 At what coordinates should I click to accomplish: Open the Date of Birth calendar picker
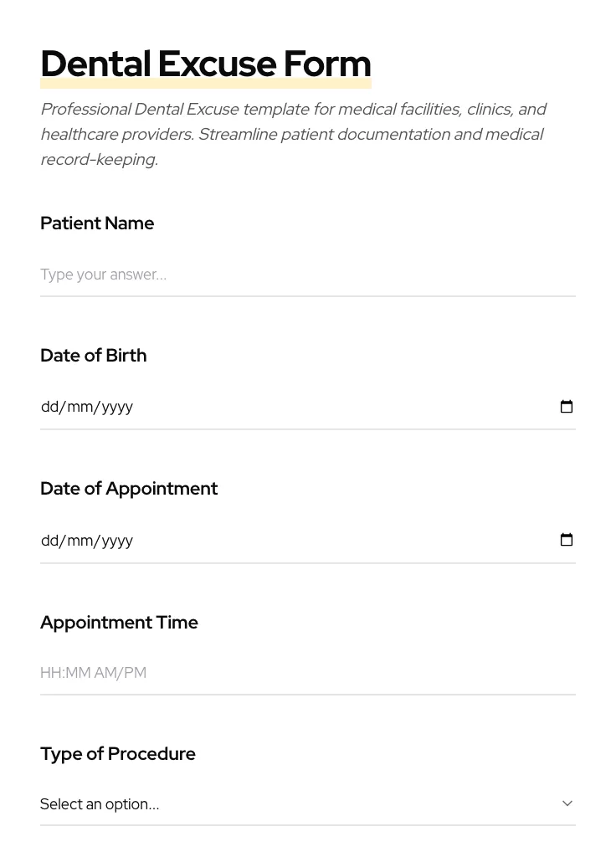567,407
